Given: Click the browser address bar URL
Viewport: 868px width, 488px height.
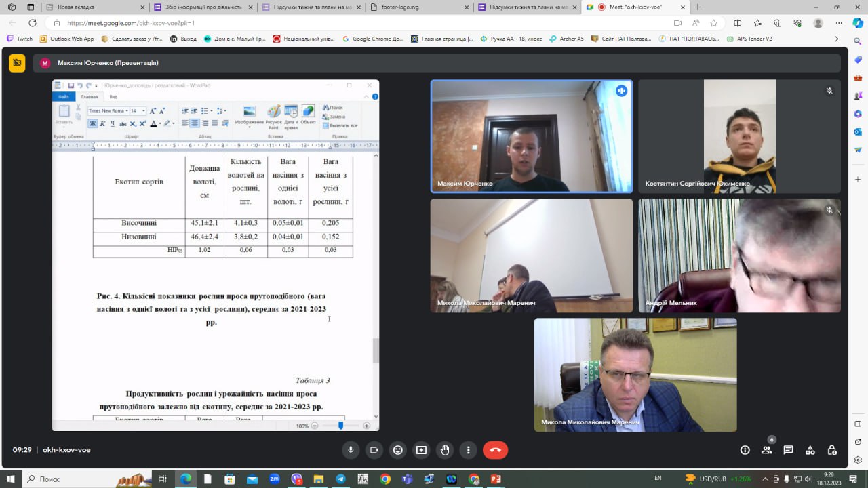Looking at the screenshot, I should pos(131,23).
